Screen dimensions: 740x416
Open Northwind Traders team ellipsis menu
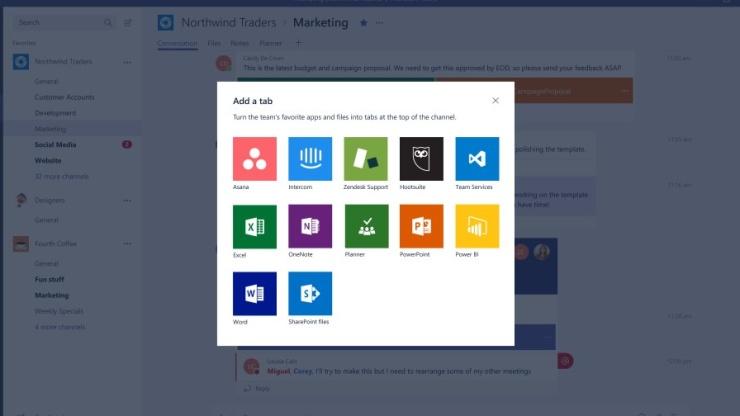pos(127,62)
